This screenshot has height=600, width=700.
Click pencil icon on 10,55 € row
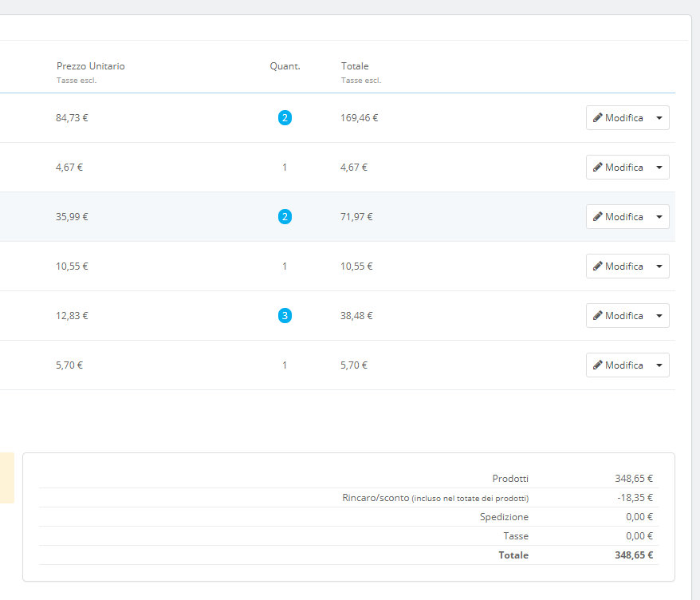coord(598,266)
